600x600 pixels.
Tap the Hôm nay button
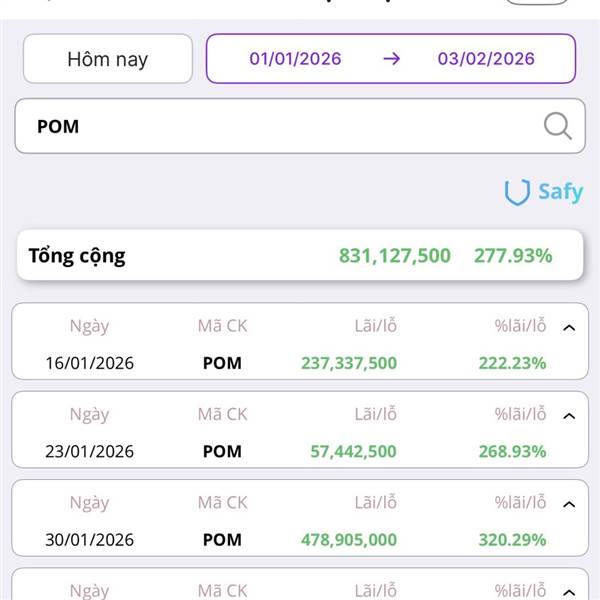(107, 59)
